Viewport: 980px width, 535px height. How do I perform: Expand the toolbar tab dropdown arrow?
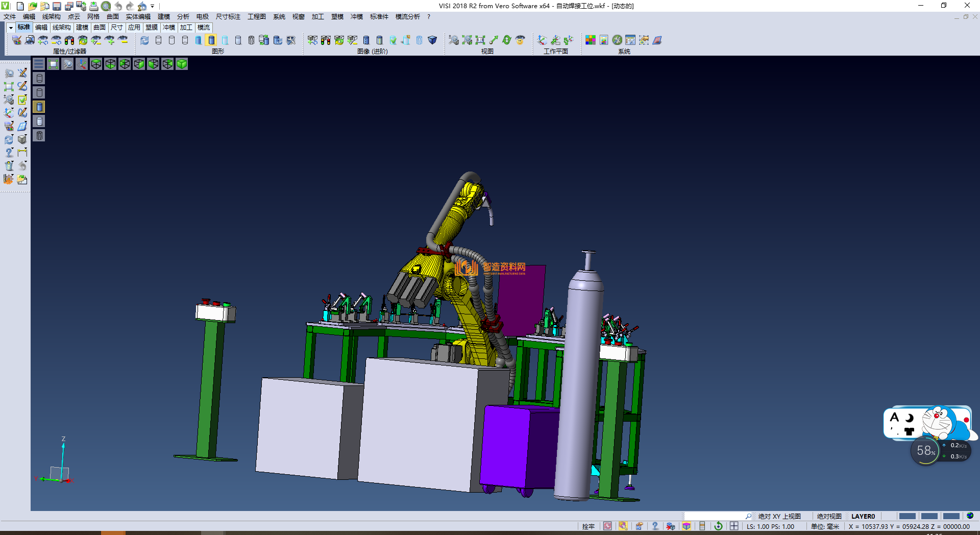pyautogui.click(x=11, y=28)
